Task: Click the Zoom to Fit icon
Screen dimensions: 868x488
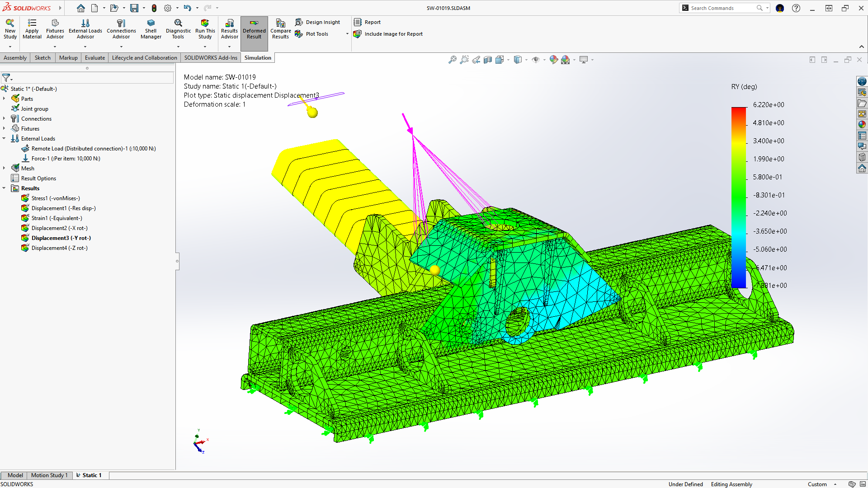Action: (x=452, y=60)
